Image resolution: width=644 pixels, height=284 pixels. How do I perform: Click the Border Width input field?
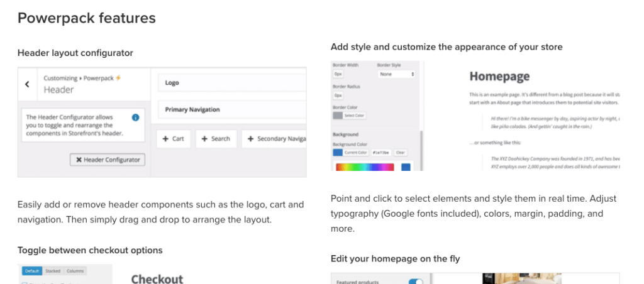click(338, 74)
